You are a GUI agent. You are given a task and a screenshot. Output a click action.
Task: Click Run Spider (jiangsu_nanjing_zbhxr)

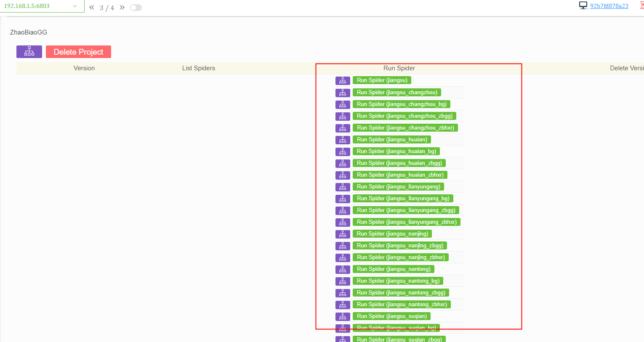(x=401, y=257)
